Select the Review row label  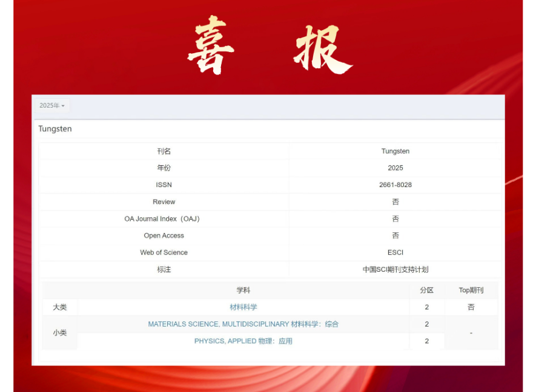point(164,201)
